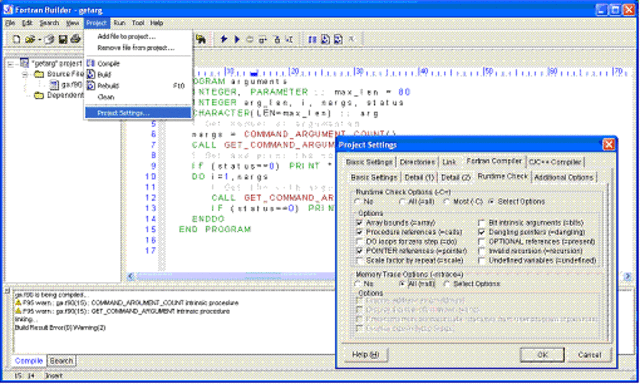Select the Runtime Check sub-tab
This screenshot has height=384, width=640.
click(502, 176)
